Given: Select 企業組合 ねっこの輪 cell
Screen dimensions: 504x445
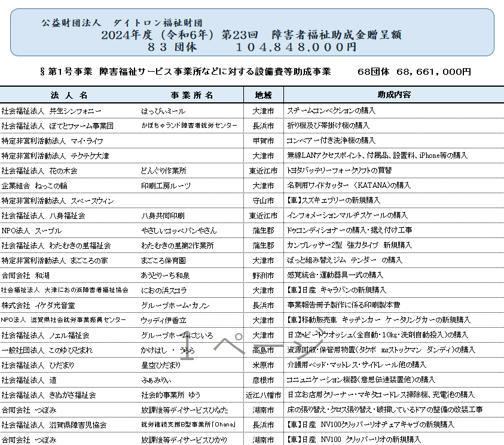Looking at the screenshot, I should click(35, 186).
